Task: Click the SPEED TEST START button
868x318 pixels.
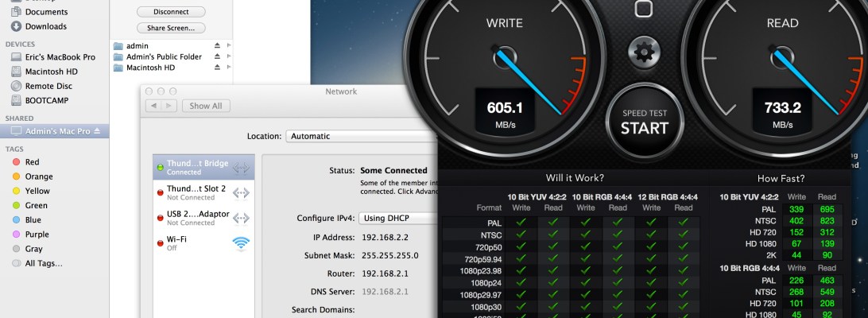Action: coord(645,122)
